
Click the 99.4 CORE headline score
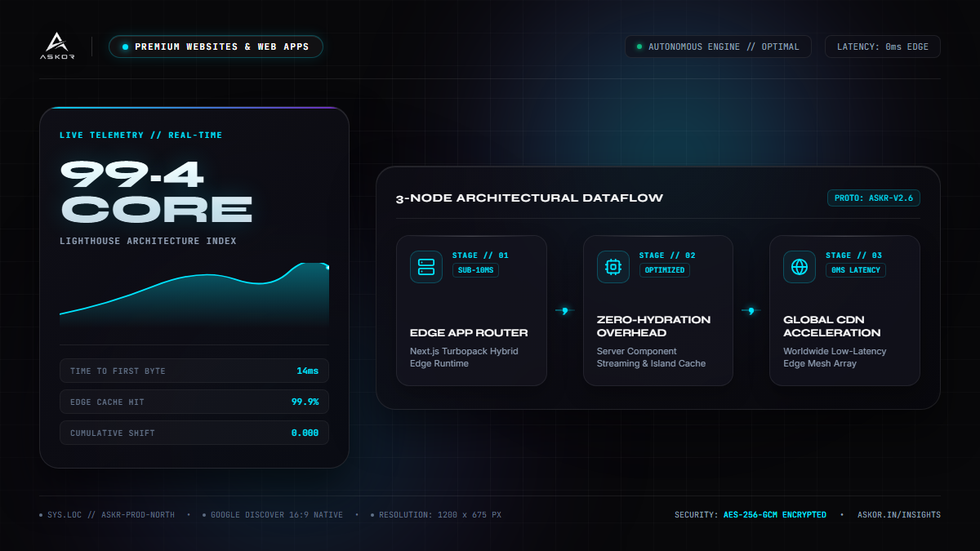point(156,191)
